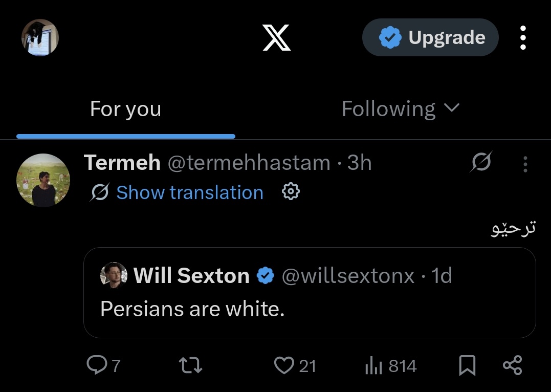Open your profile avatar in the header
Viewport: 551px width, 392px height.
coord(40,38)
